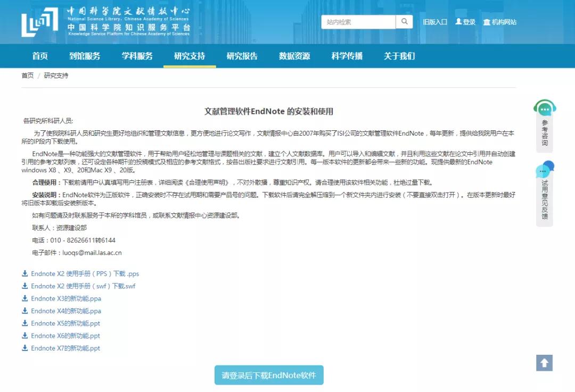Click the download icon beside Endnote X3的新功能.ppa
The image size is (575, 392).
(x=24, y=298)
